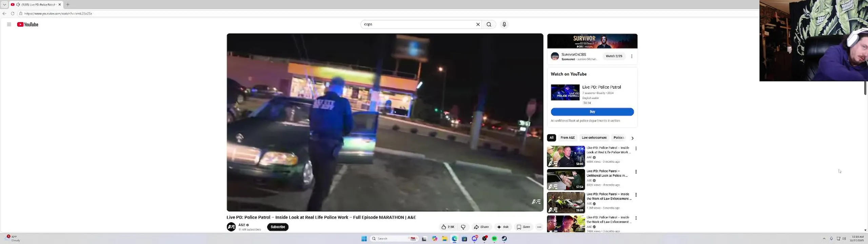Viewport: 868px width, 244px height.
Task: Open Live PD: Police Patrol show thumbnail
Action: [x=565, y=93]
